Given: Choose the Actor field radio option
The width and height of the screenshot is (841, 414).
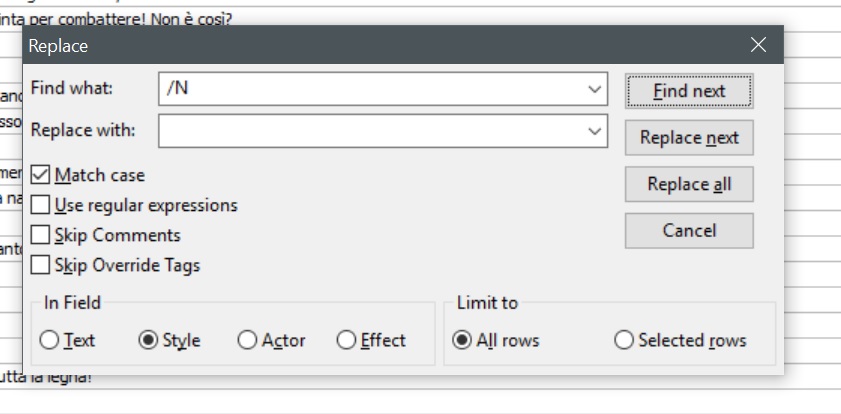Looking at the screenshot, I should coord(247,340).
